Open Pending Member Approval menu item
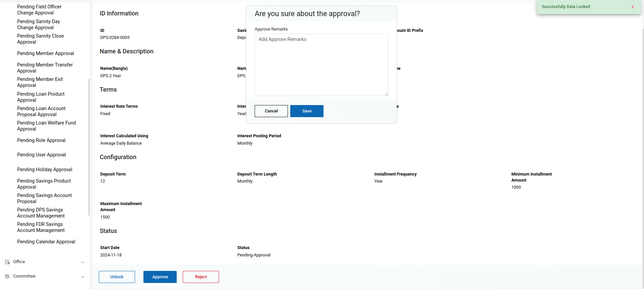644x289 pixels. coord(45,53)
